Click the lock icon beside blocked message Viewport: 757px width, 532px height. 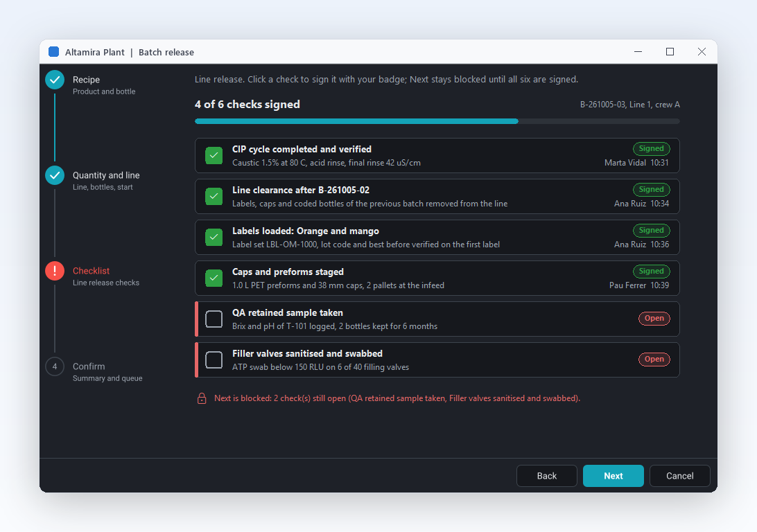202,398
